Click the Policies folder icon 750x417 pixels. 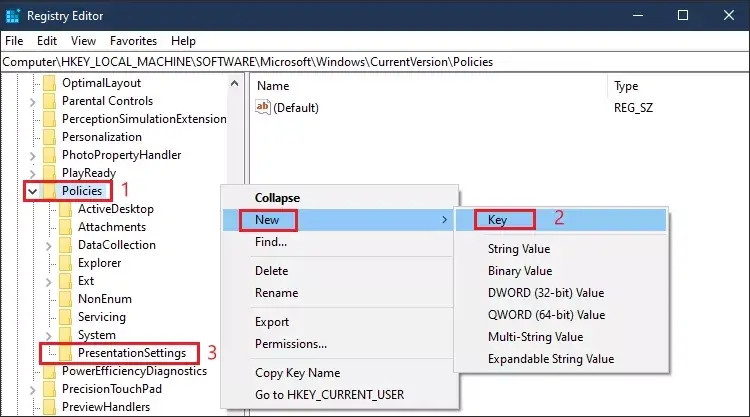[x=49, y=191]
